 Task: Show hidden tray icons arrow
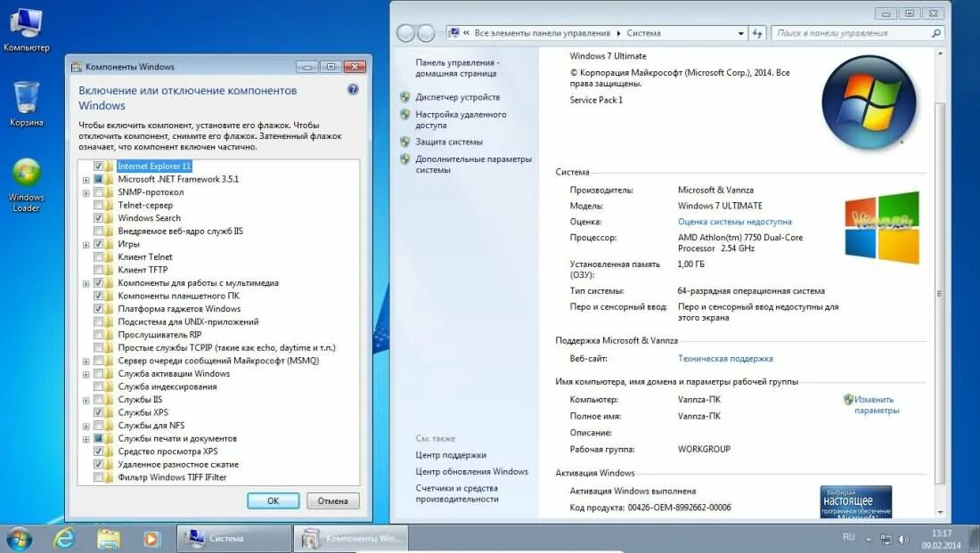click(x=868, y=539)
